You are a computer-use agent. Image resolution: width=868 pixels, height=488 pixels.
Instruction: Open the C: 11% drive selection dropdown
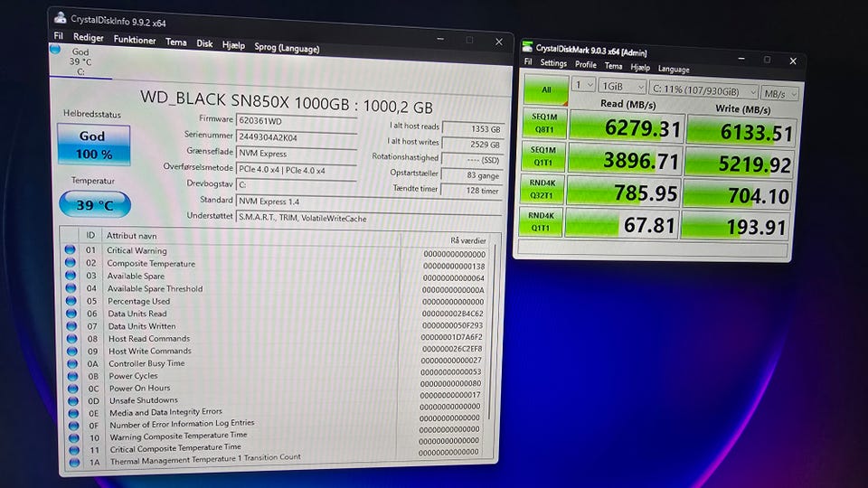704,90
